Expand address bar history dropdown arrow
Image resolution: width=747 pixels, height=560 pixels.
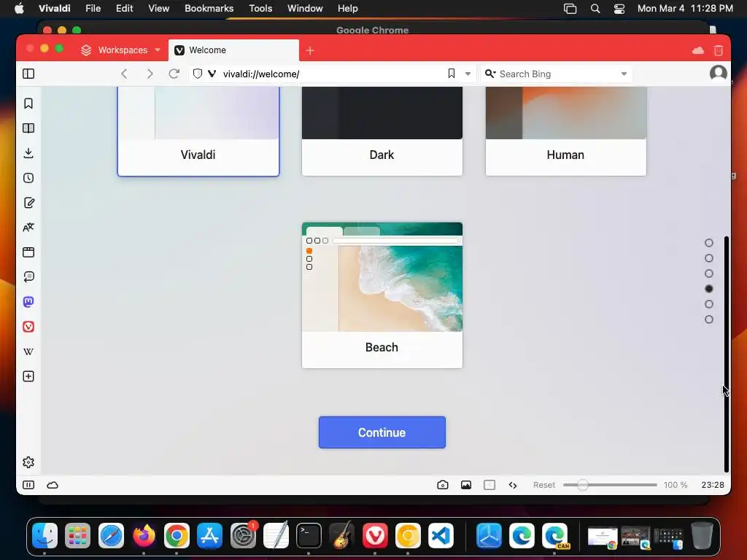click(x=468, y=74)
